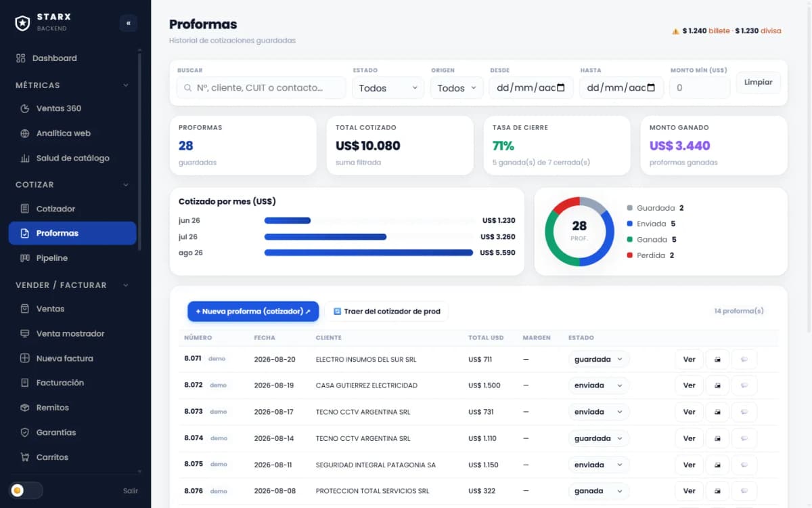The width and height of the screenshot is (812, 508).
Task: Collapse the COTIZAR sidebar section
Action: coord(125,185)
